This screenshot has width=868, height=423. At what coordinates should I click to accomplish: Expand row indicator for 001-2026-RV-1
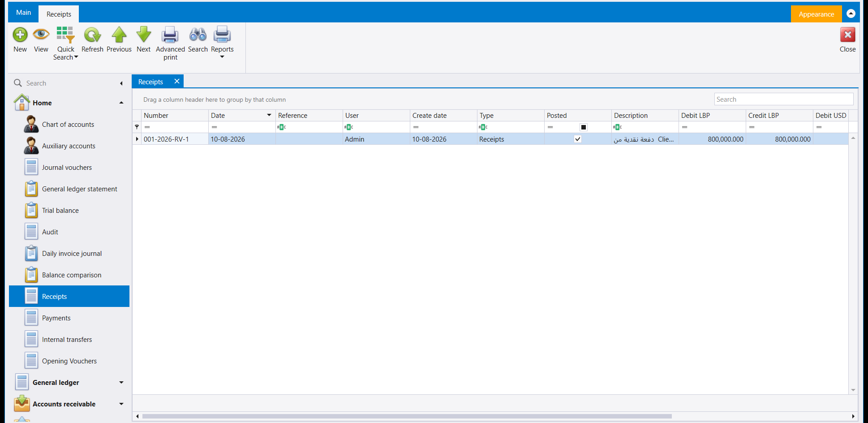(137, 139)
